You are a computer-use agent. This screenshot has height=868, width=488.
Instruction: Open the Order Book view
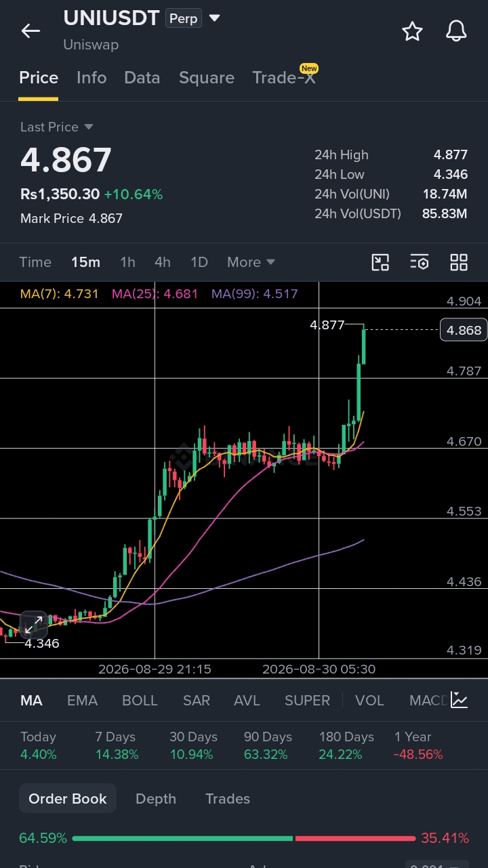point(68,798)
